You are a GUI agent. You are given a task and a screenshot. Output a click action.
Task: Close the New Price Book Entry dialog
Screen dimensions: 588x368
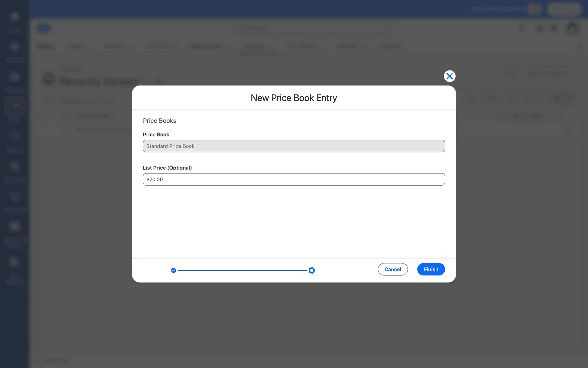click(449, 76)
